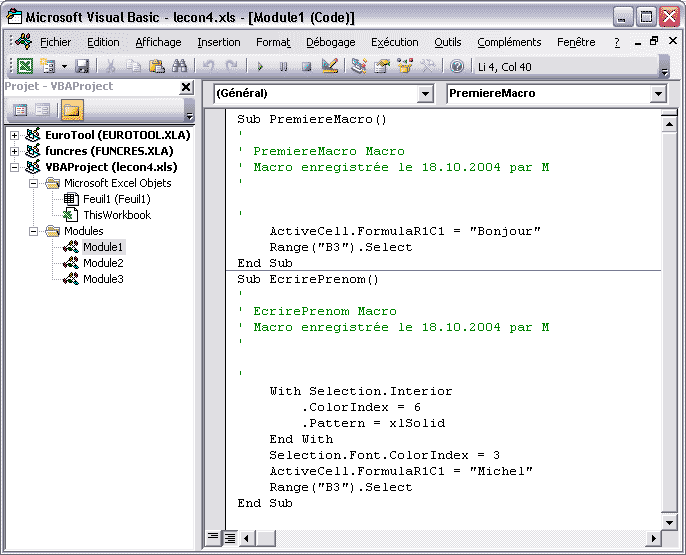Select Module2 in the project tree
Screen dimensions: 686x555
[x=103, y=263]
